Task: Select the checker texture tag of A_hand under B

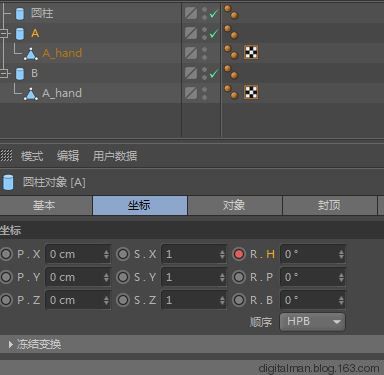Action: 251,92
